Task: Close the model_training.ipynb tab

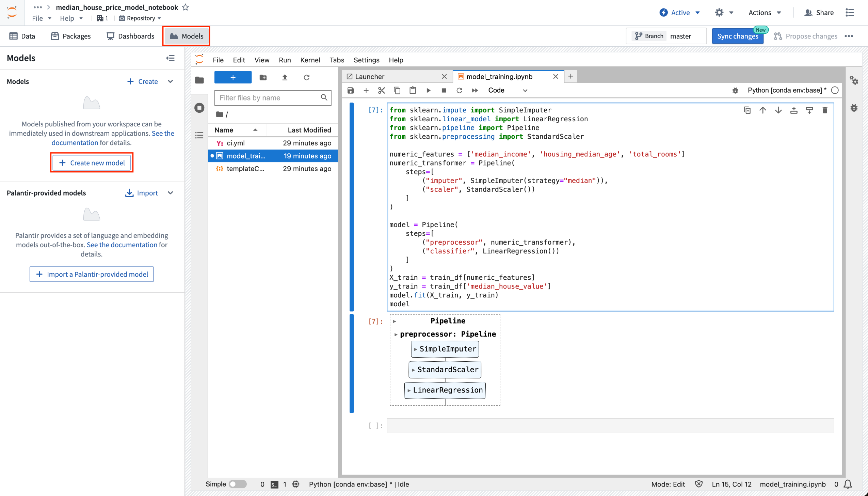Action: click(556, 77)
